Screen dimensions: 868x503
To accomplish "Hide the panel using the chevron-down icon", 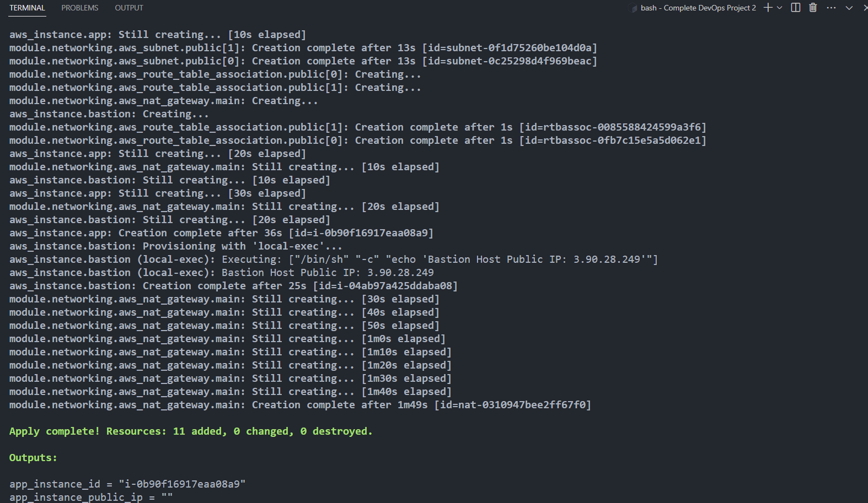I will (849, 8).
